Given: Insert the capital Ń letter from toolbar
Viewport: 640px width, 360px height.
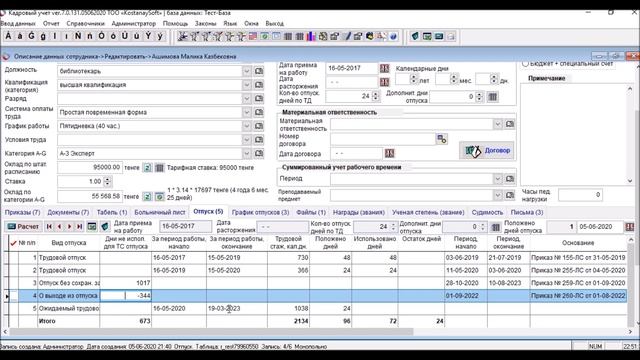Looking at the screenshot, I should click(x=78, y=36).
